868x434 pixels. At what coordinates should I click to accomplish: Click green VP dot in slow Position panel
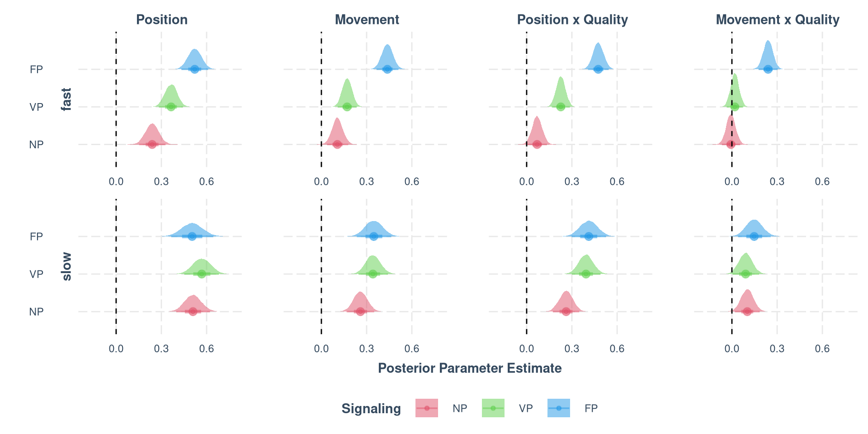[x=202, y=274]
